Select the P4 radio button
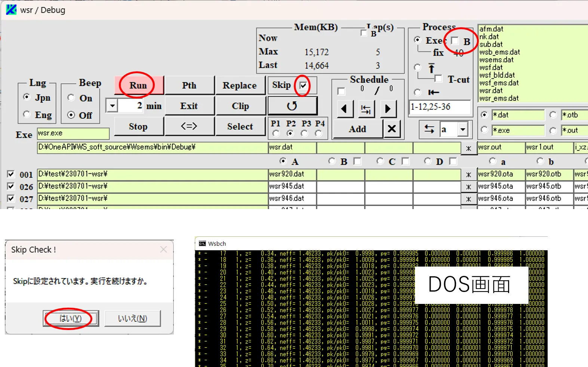The width and height of the screenshot is (588, 367). click(318, 133)
